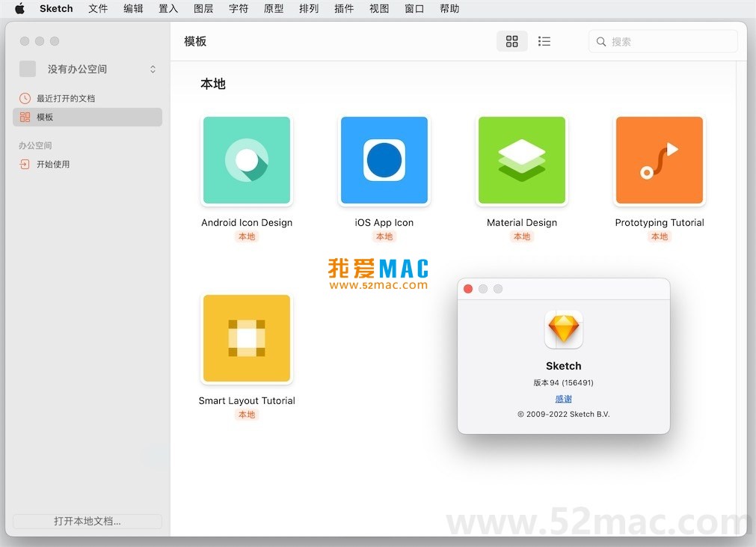The height and width of the screenshot is (547, 756).
Task: Open the Android Icon Design template thumbnail
Action: 247,160
